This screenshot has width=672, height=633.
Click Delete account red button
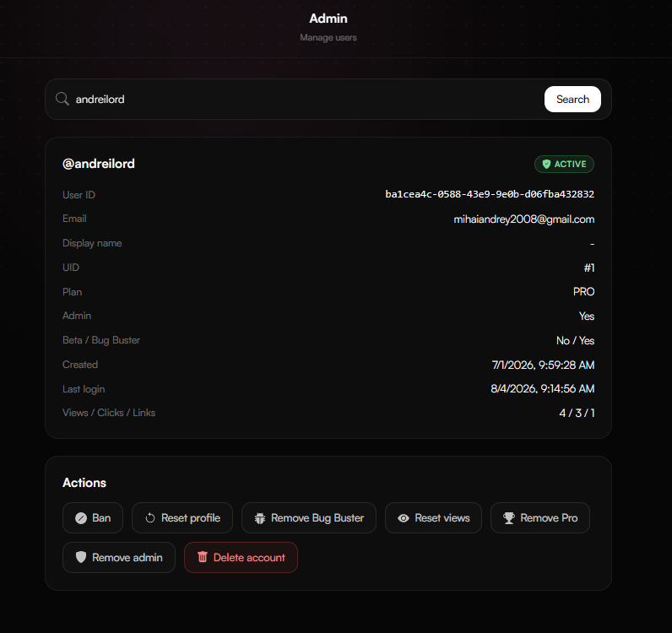[241, 557]
